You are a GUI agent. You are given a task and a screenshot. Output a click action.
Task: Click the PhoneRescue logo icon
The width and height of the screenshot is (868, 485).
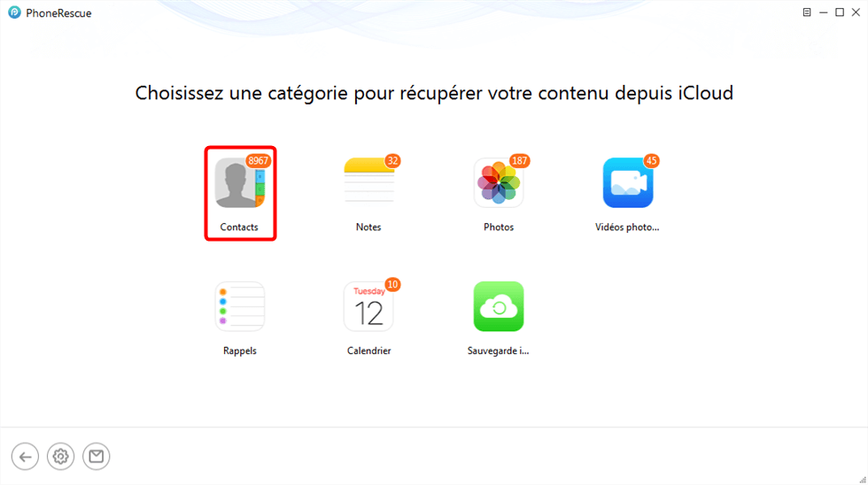point(14,12)
